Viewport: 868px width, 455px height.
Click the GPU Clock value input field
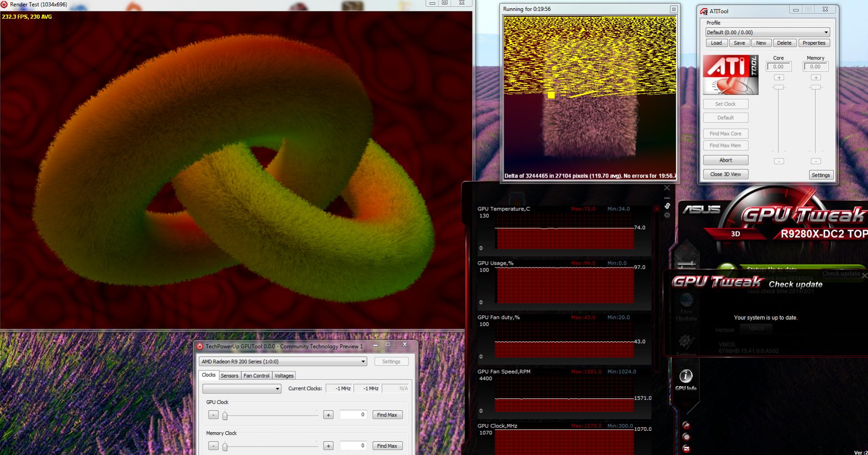tap(353, 415)
